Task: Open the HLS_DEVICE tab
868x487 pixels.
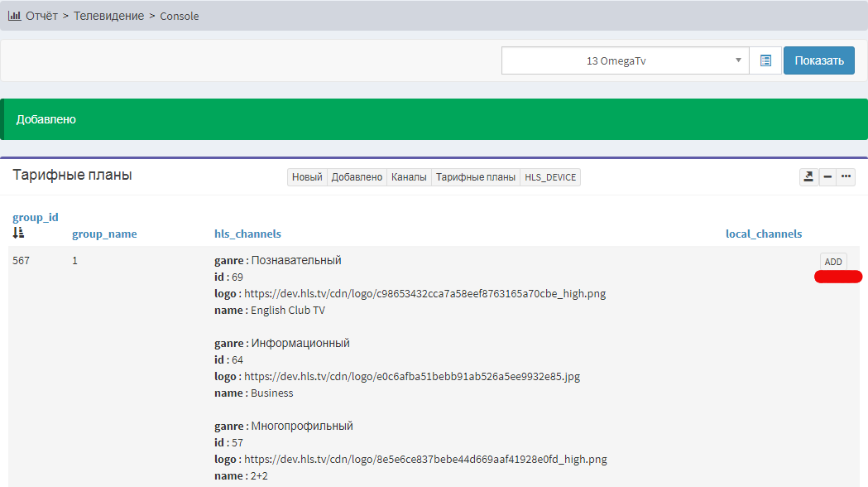Action: 550,177
